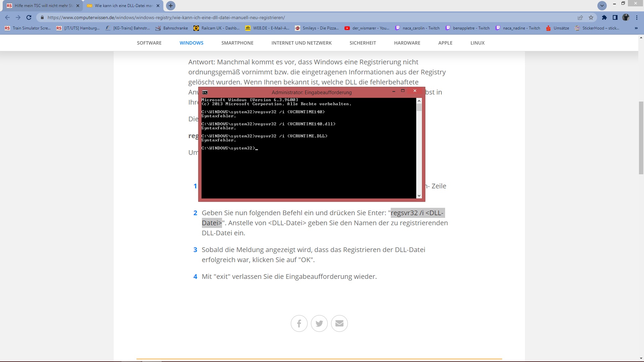
Task: Open Chrome three-dot menu
Action: tap(637, 17)
